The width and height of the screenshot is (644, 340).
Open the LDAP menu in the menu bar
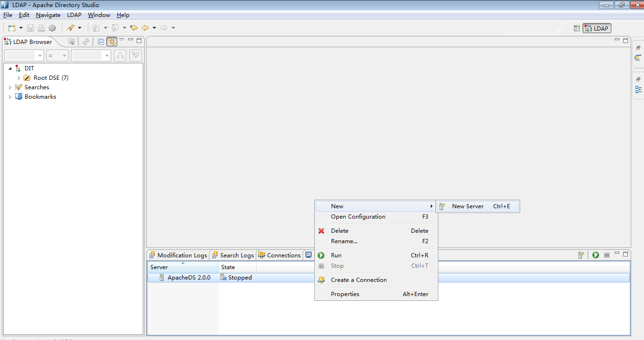(74, 15)
